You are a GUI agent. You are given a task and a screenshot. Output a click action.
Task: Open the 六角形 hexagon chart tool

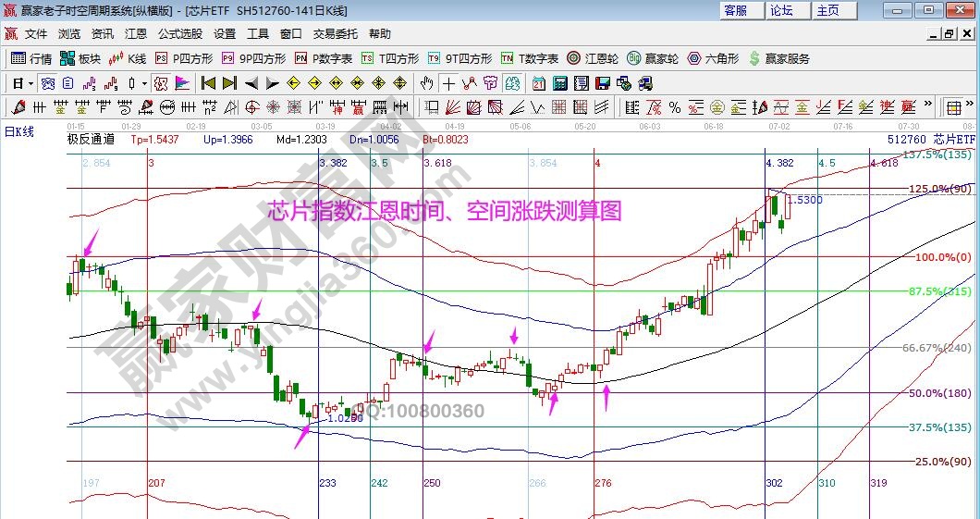click(x=713, y=58)
